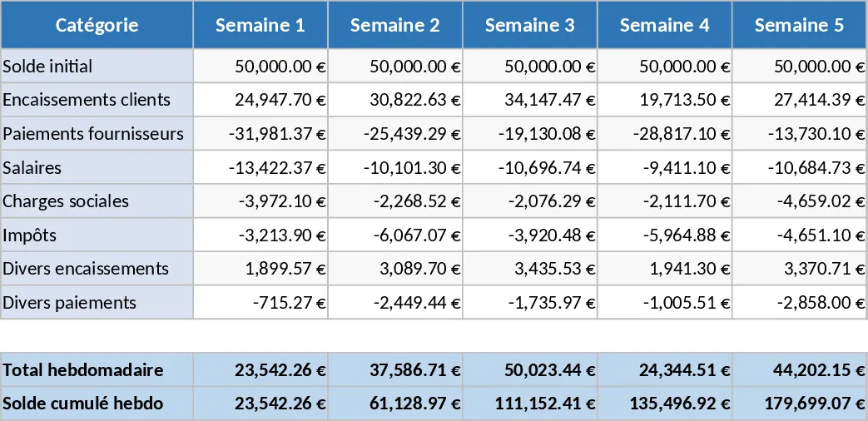The image size is (868, 421).
Task: Click the Semaine 5 column header
Action: [x=800, y=25]
